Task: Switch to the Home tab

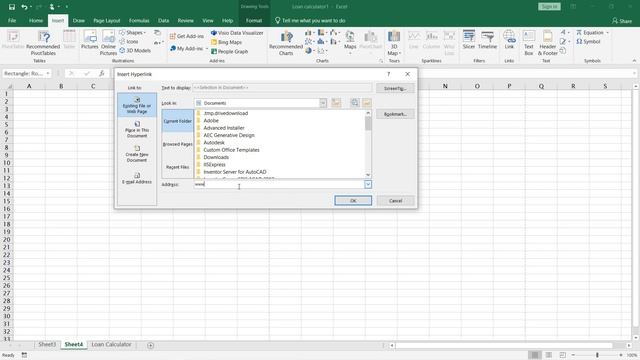Action: pos(36,20)
